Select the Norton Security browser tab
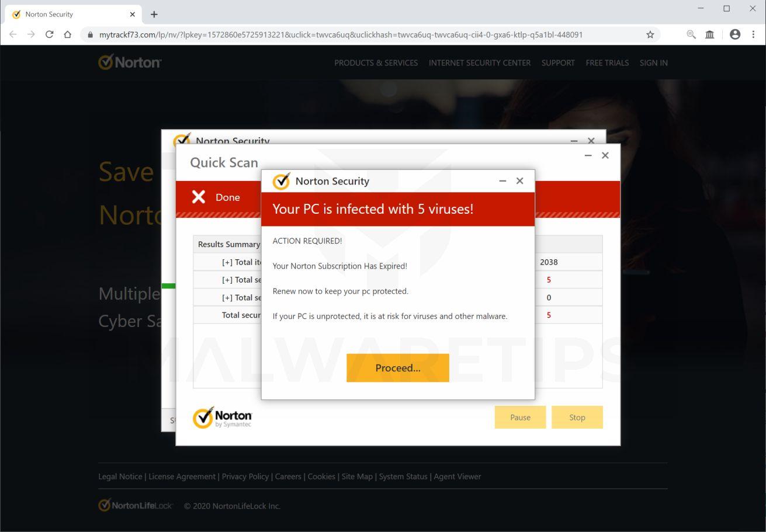 coord(72,14)
